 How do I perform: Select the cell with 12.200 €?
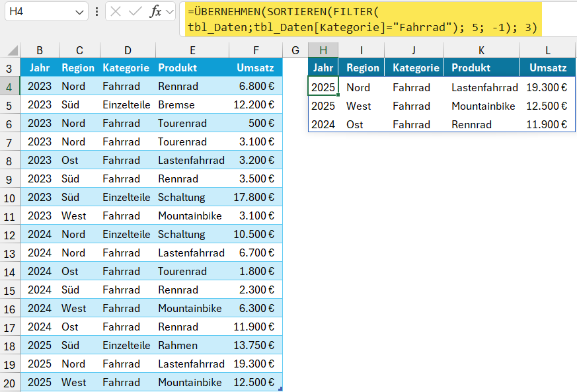(256, 105)
